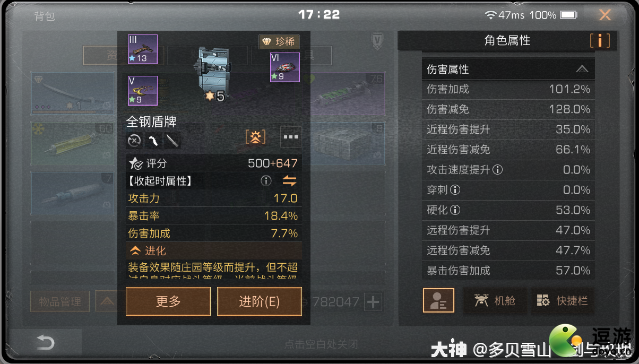Open the orange info icon beside 角色属性

[600, 40]
